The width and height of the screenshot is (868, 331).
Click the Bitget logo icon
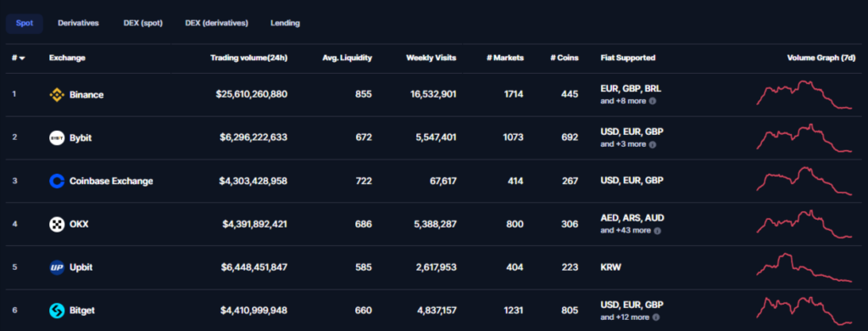coord(57,311)
